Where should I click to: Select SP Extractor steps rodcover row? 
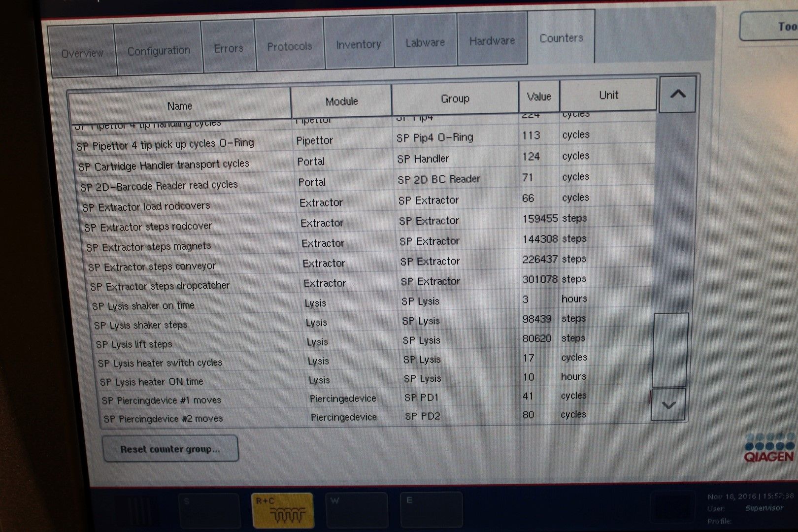pos(368,223)
